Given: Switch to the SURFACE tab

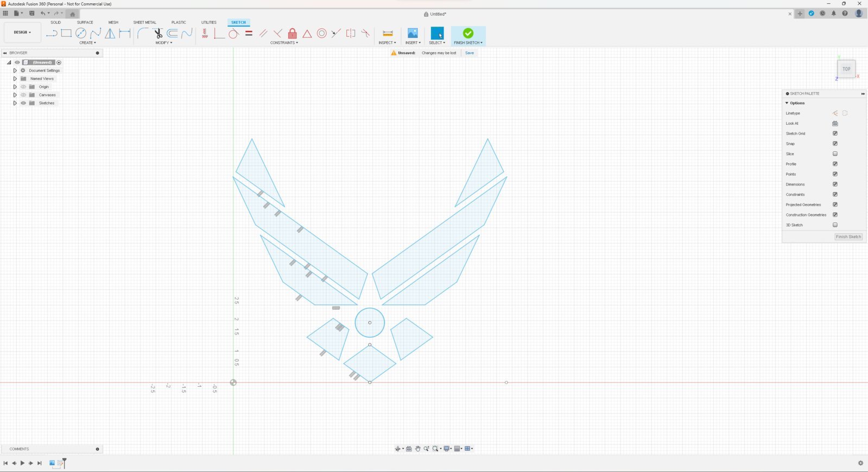Looking at the screenshot, I should 85,22.
